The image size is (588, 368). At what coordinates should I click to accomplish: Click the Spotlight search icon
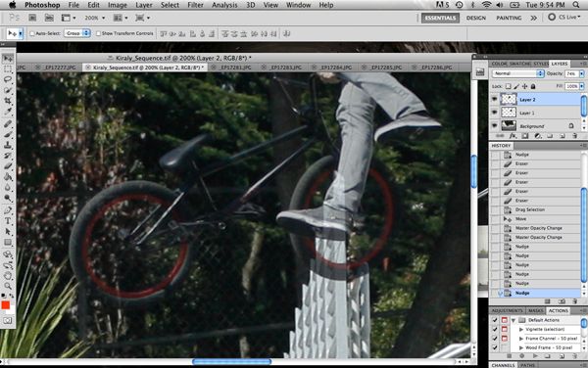[x=576, y=5]
